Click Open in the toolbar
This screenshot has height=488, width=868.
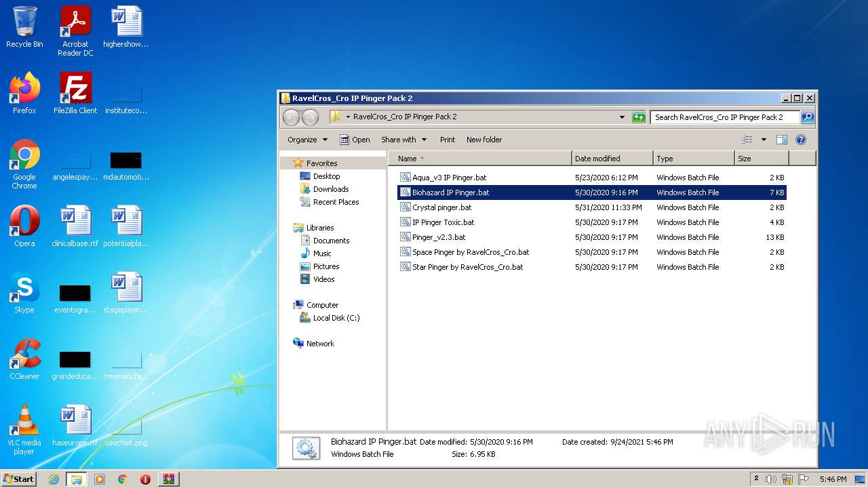(x=355, y=140)
